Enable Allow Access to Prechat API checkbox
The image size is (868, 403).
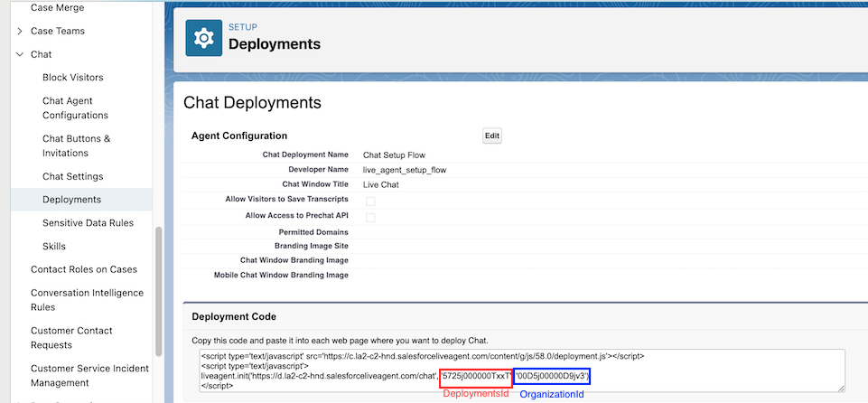tap(370, 217)
